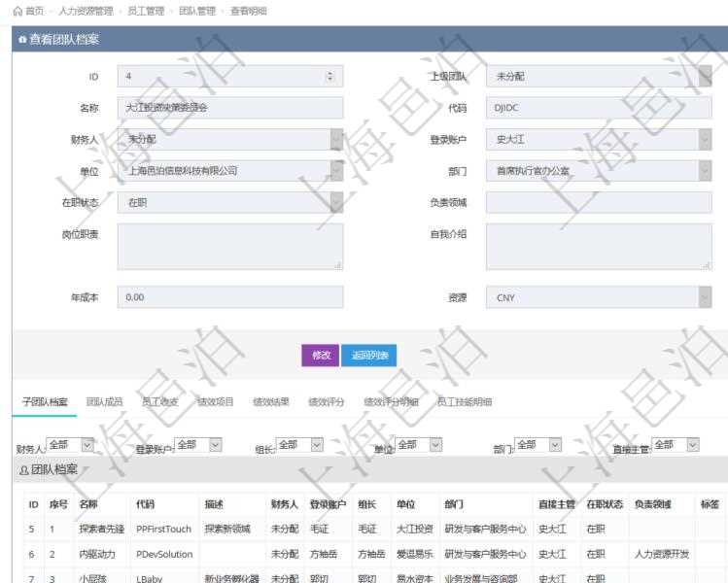The height and width of the screenshot is (583, 728).
Task: Click the ID stepper arrows
Action: [x=330, y=76]
